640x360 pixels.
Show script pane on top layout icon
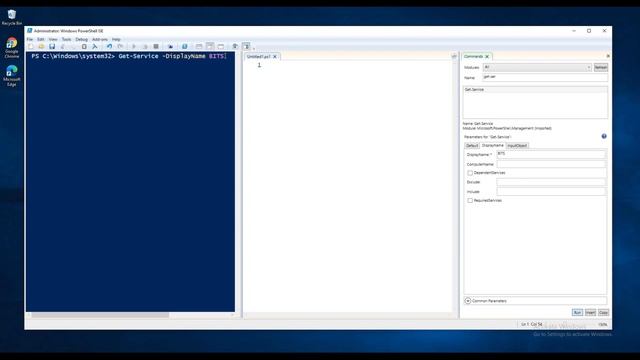(x=199, y=47)
